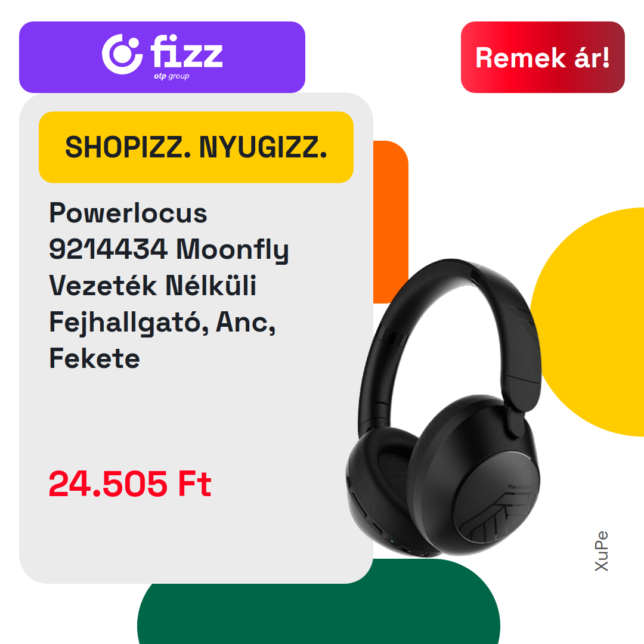Click the black headphones product image

point(444,407)
